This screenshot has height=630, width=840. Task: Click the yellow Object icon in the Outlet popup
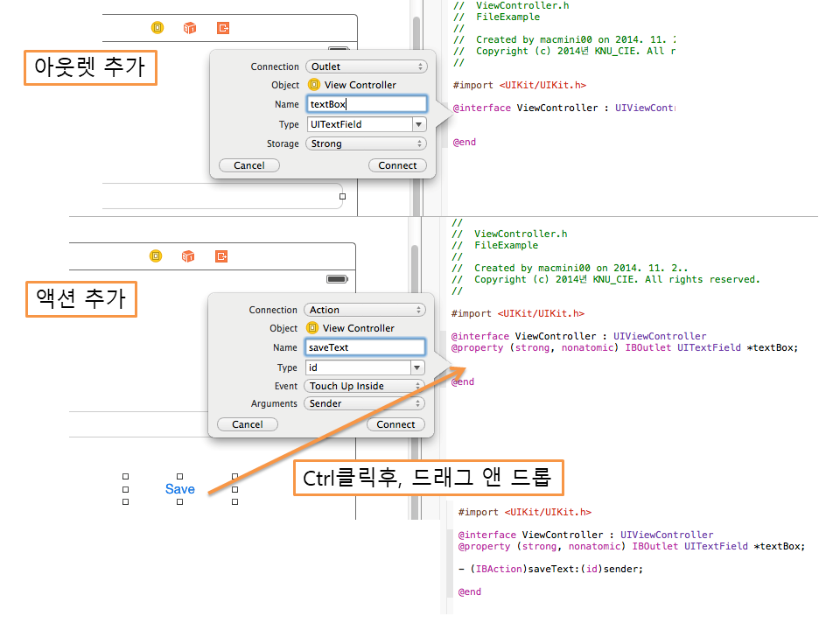pyautogui.click(x=314, y=85)
